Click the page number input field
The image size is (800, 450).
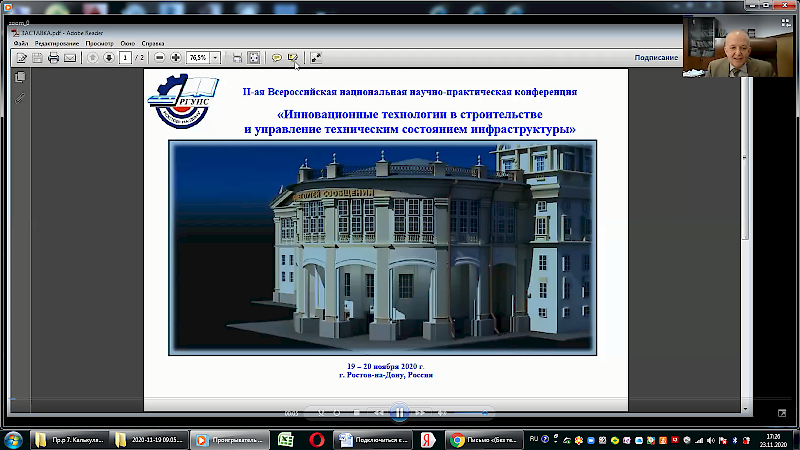click(x=125, y=58)
